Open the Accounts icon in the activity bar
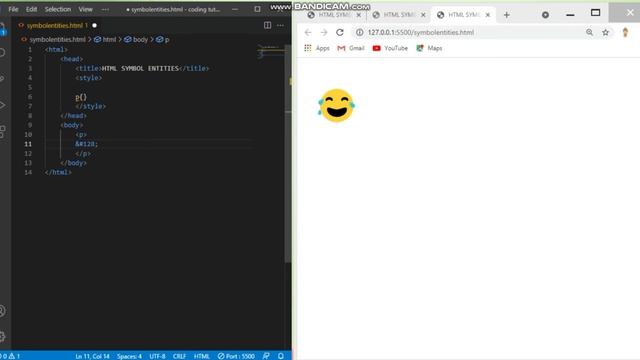Viewport: 640px width, 360px height. coord(2,311)
